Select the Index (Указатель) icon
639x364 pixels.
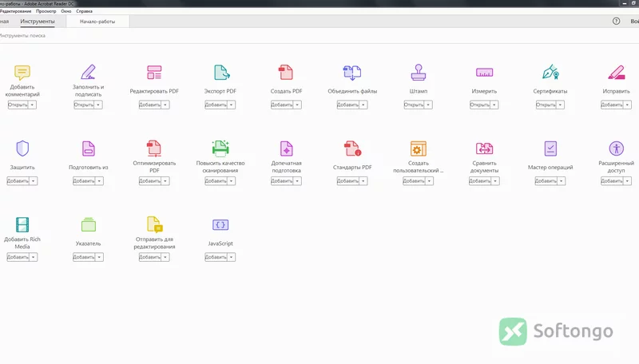click(x=88, y=225)
